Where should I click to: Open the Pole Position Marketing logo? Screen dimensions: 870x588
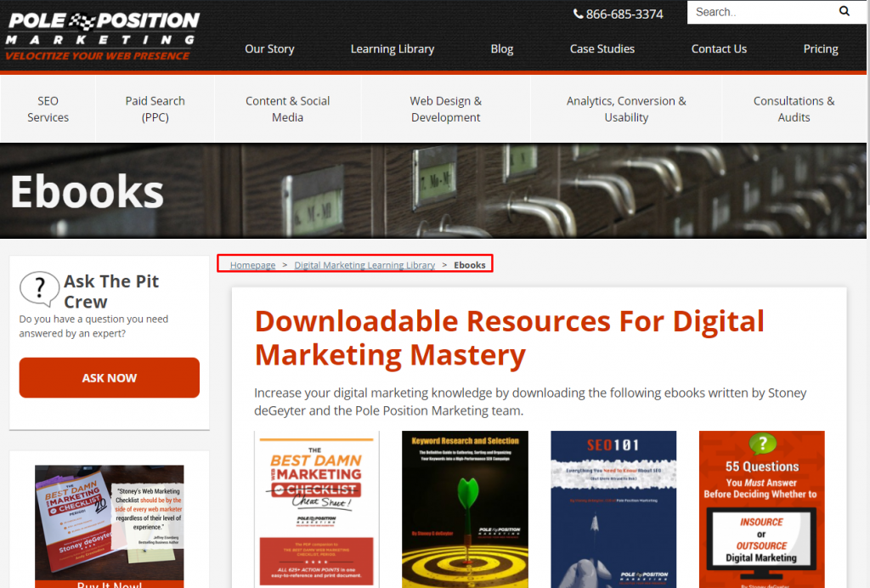coord(103,36)
